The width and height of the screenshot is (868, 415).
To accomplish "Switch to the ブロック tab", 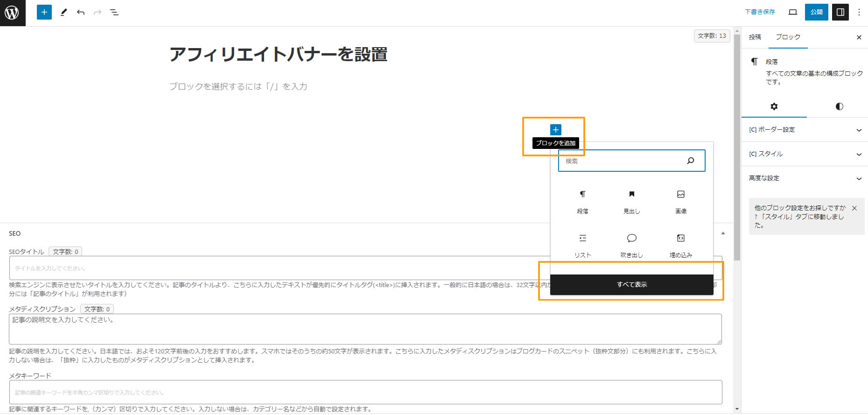I will (788, 37).
